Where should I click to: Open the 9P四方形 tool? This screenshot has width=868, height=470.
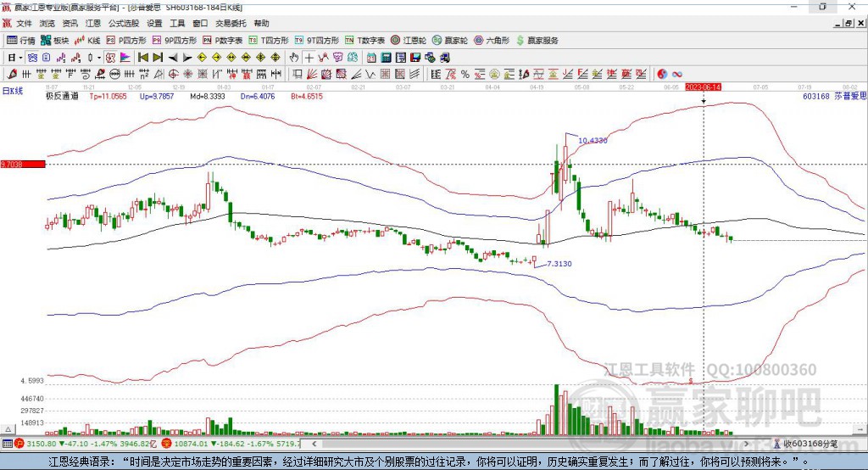(175, 41)
